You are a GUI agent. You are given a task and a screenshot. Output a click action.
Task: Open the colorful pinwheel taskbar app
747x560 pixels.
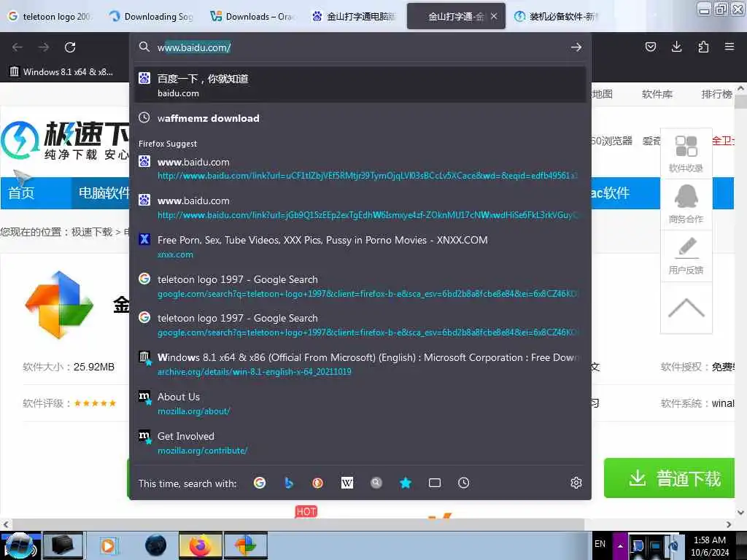point(246,545)
